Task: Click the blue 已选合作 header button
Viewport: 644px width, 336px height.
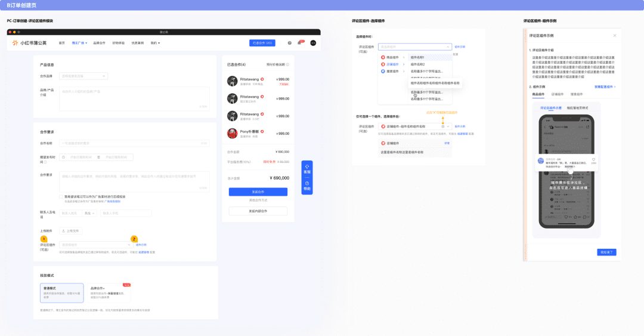Action: click(262, 43)
